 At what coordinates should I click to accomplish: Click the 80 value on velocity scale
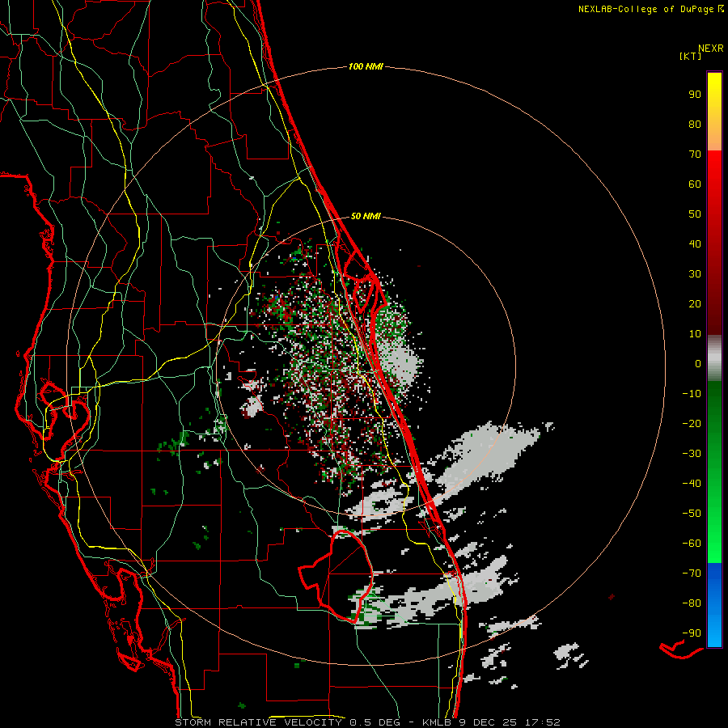pyautogui.click(x=695, y=125)
